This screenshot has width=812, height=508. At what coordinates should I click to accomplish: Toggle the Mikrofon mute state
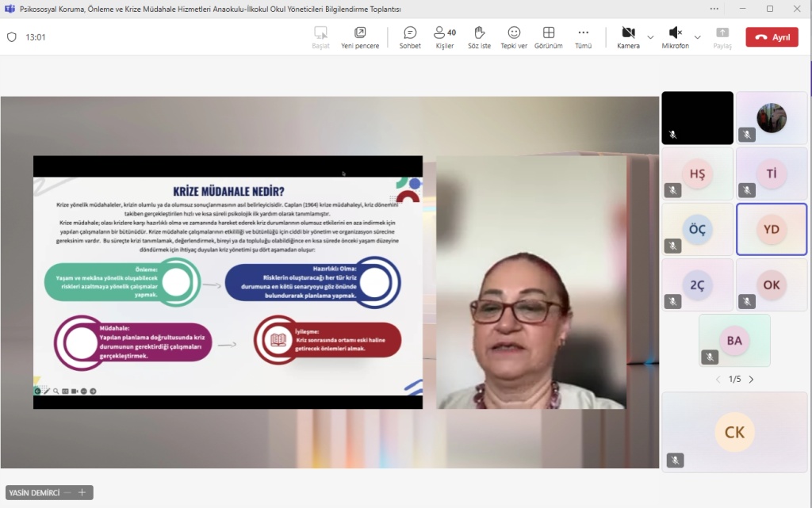click(x=675, y=37)
